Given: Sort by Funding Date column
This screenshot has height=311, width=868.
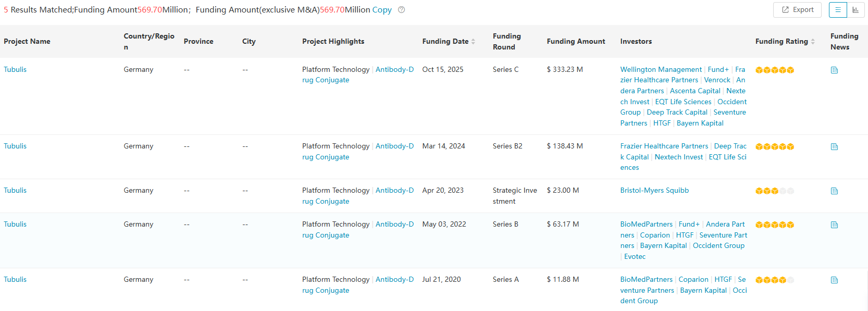Looking at the screenshot, I should point(473,42).
